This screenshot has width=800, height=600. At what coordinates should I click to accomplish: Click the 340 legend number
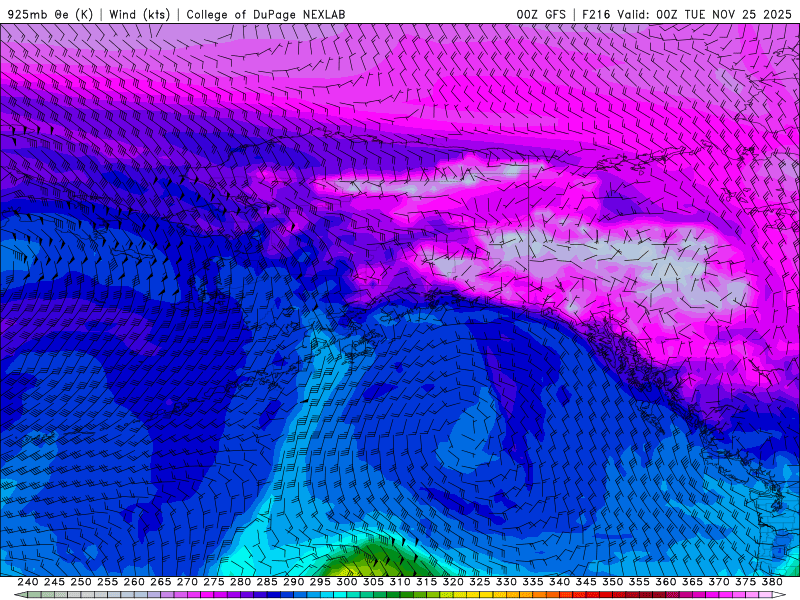[x=559, y=582]
